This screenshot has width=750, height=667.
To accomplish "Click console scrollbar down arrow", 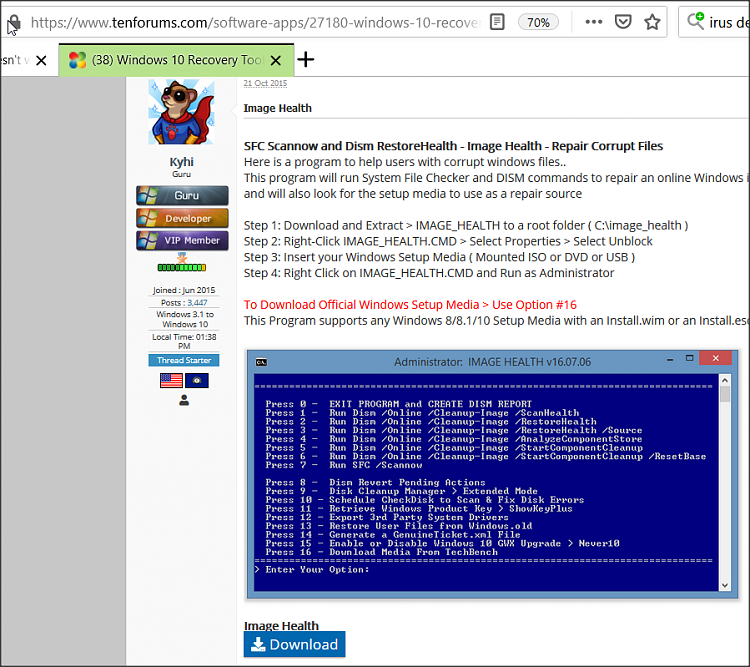I will [725, 585].
